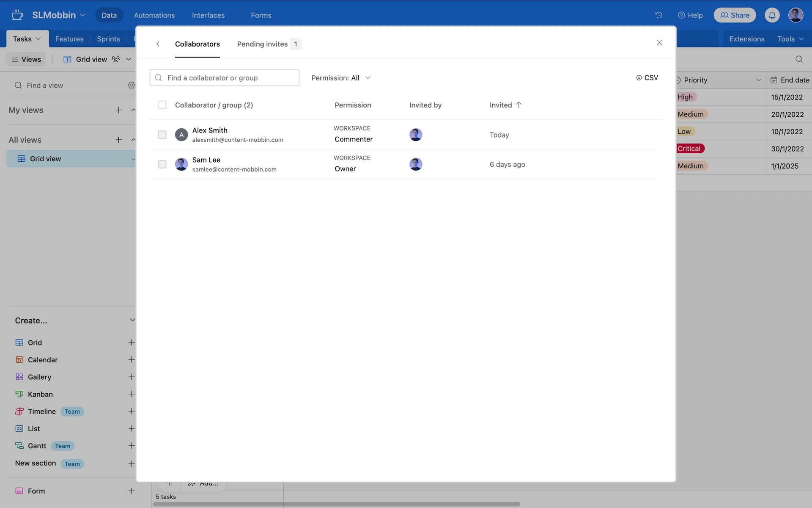Open the Permission: All filter dropdown
The height and width of the screenshot is (508, 812).
(341, 78)
